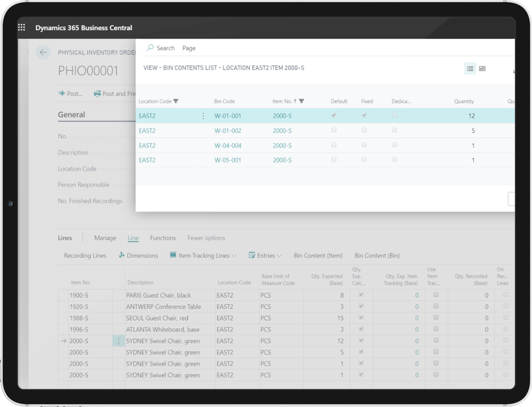Click the Dimensions icon
The width and height of the screenshot is (532, 407).
[122, 255]
